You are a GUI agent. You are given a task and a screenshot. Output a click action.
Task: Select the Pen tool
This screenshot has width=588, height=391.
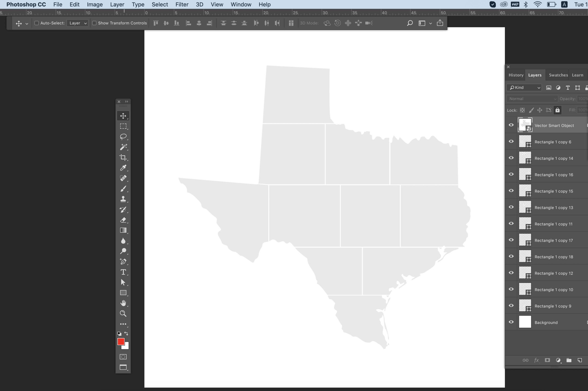(123, 261)
